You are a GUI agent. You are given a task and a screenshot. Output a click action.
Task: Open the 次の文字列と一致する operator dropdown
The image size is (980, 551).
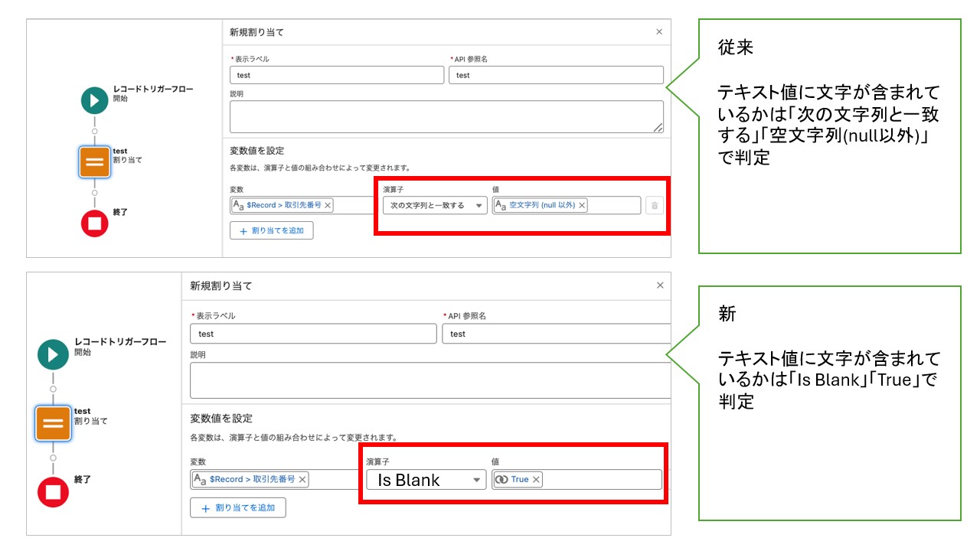435,205
